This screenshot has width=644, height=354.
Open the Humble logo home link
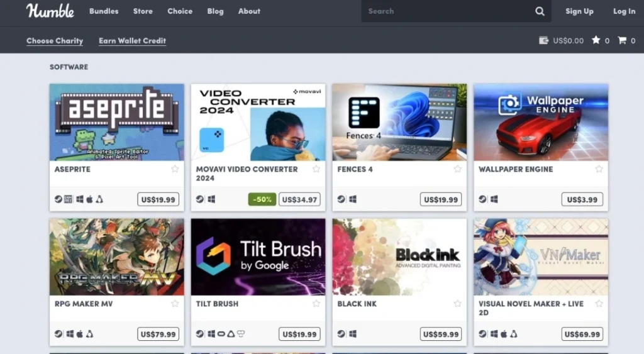click(x=50, y=11)
